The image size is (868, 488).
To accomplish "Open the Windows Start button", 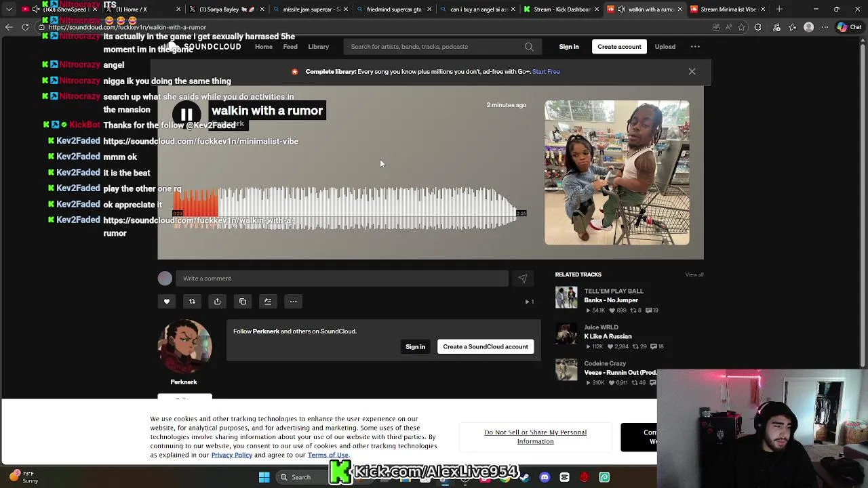I will (x=264, y=477).
